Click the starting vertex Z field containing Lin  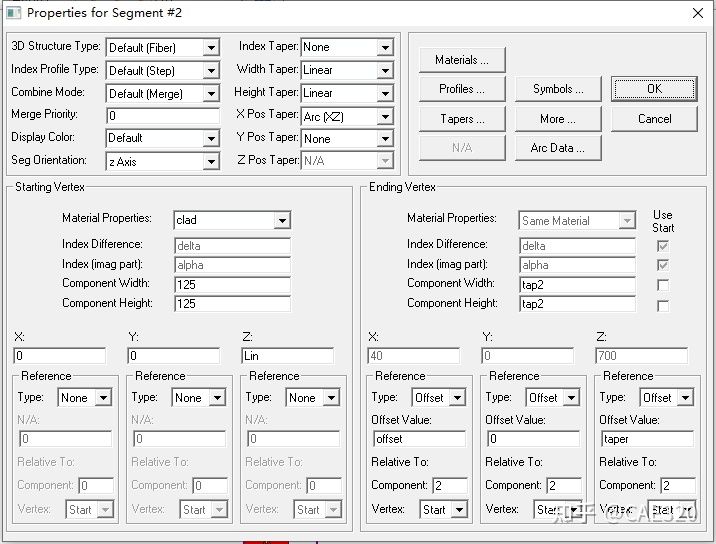pyautogui.click(x=288, y=356)
